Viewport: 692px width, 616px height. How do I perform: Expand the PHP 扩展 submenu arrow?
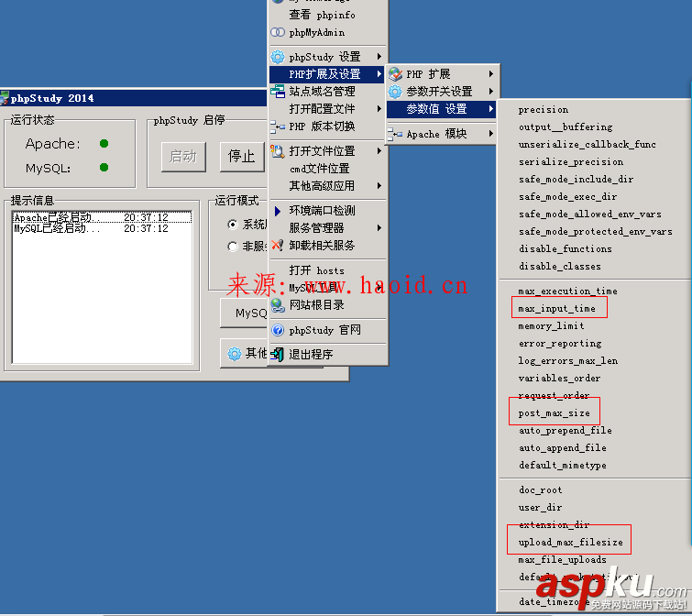pos(490,73)
